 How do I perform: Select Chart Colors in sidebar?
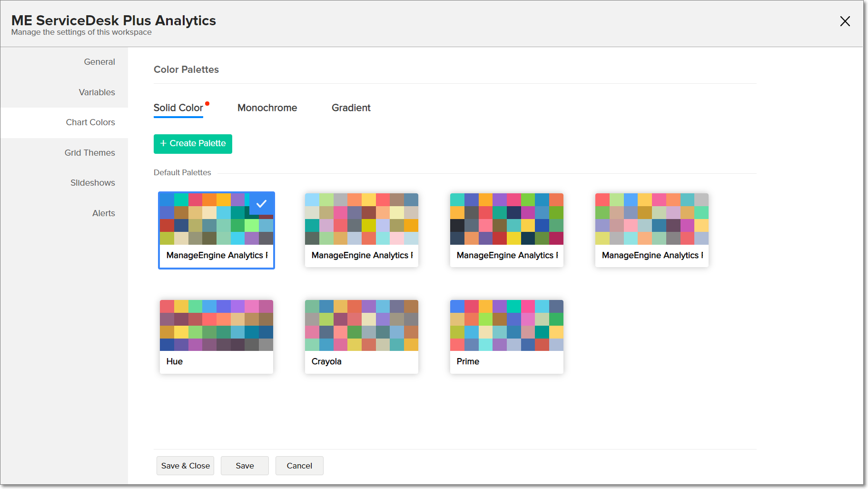90,122
